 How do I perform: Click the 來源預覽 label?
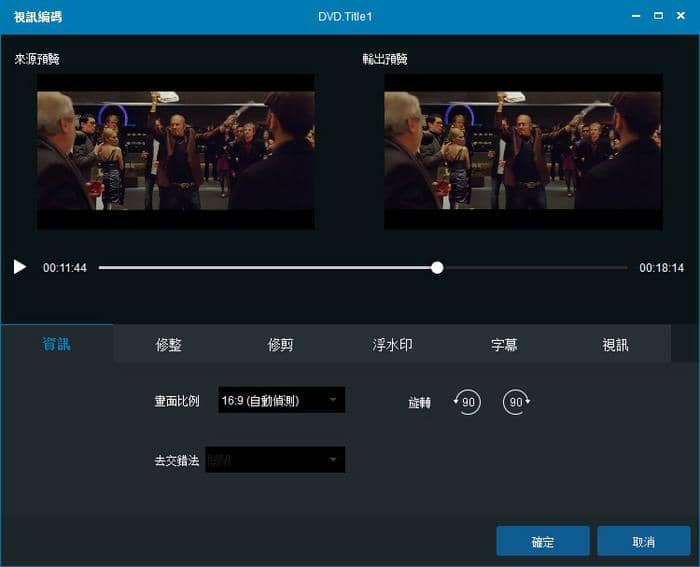[37, 59]
